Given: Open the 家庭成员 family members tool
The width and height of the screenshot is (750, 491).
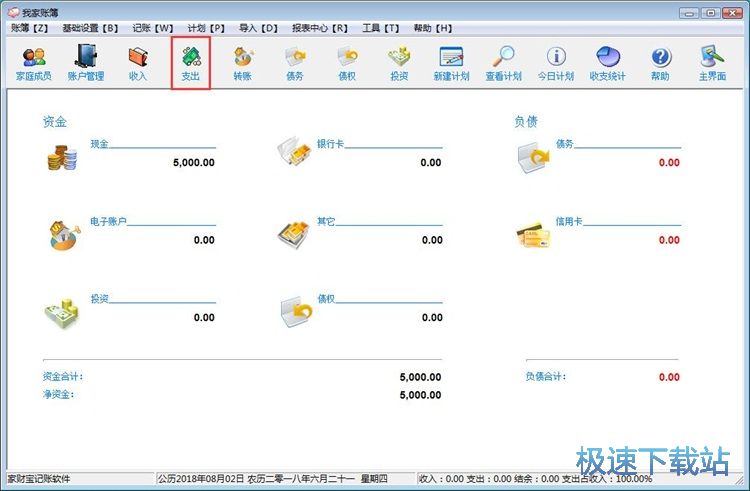Looking at the screenshot, I should pyautogui.click(x=33, y=63).
